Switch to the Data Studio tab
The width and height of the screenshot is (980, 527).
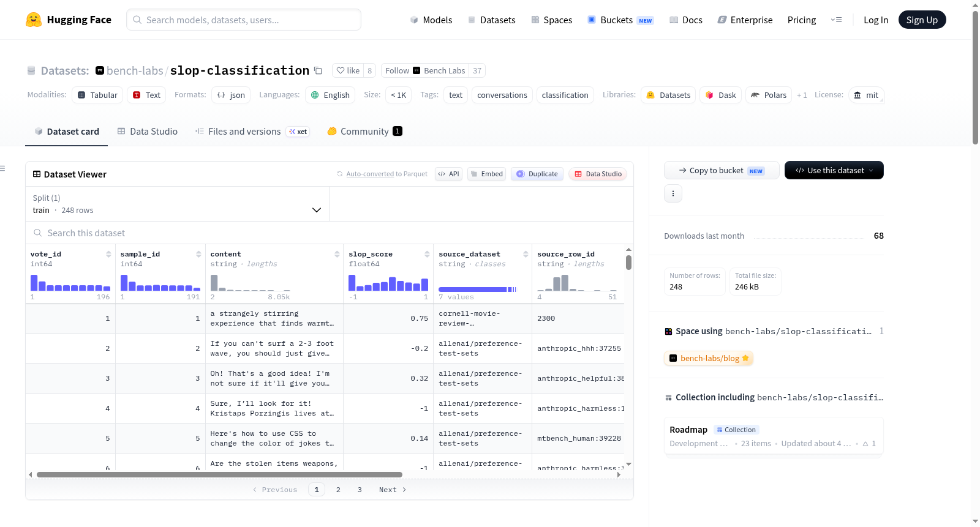click(x=148, y=131)
